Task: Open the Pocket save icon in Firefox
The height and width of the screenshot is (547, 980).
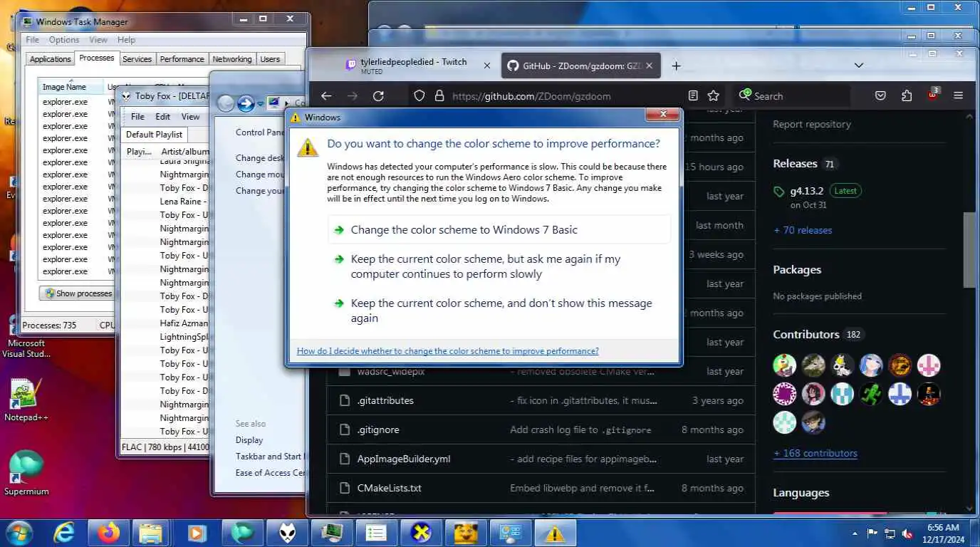Action: (x=880, y=95)
